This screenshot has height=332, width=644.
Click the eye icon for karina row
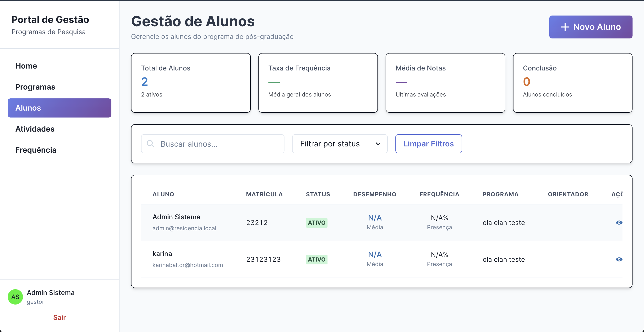point(619,259)
